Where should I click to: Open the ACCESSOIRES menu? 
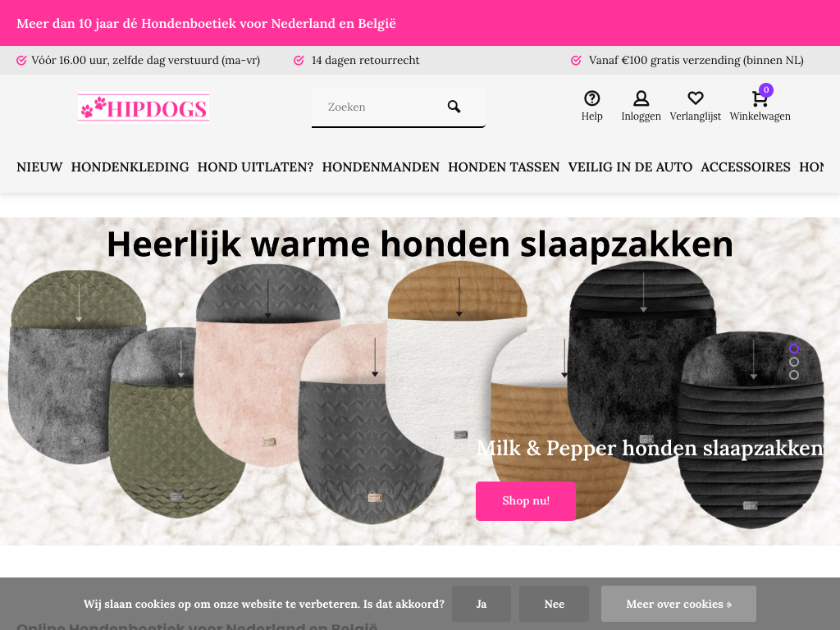coord(745,167)
